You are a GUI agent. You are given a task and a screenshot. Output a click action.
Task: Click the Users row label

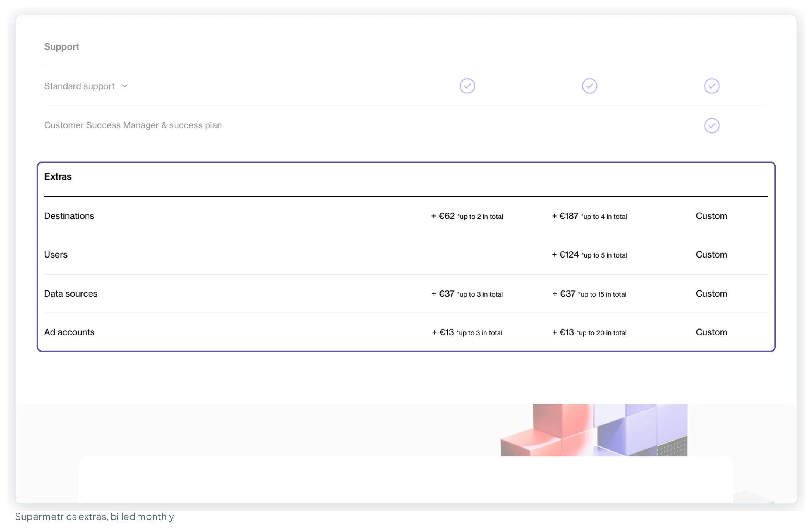click(x=56, y=255)
